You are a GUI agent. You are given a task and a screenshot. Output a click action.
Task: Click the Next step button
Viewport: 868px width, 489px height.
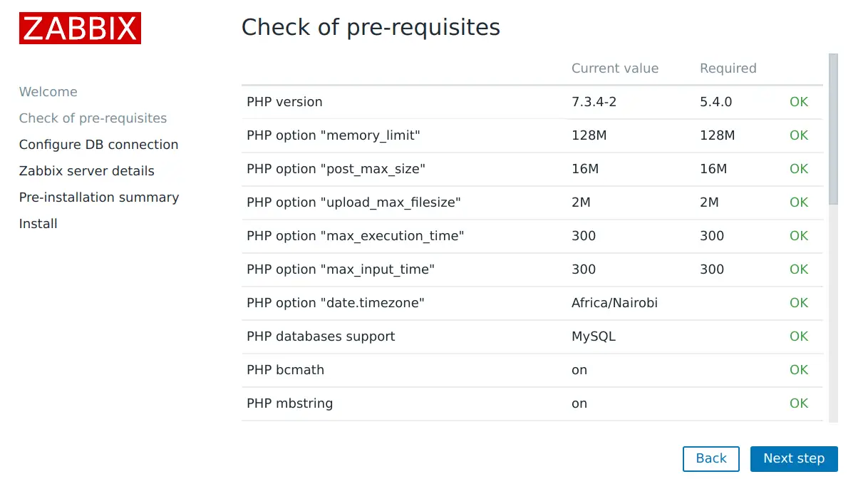(793, 458)
